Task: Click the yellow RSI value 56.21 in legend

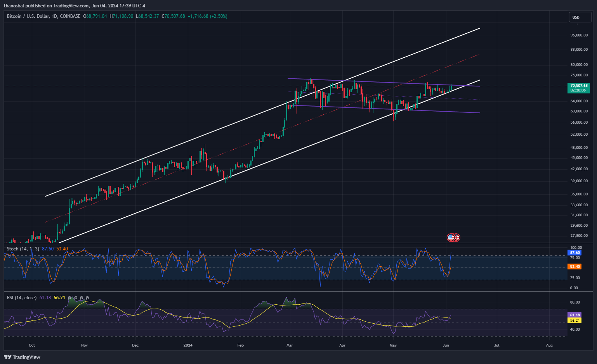Action: 59,298
